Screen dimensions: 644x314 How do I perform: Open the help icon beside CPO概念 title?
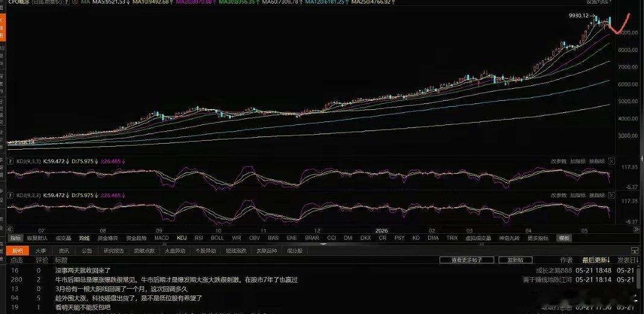[66, 2]
